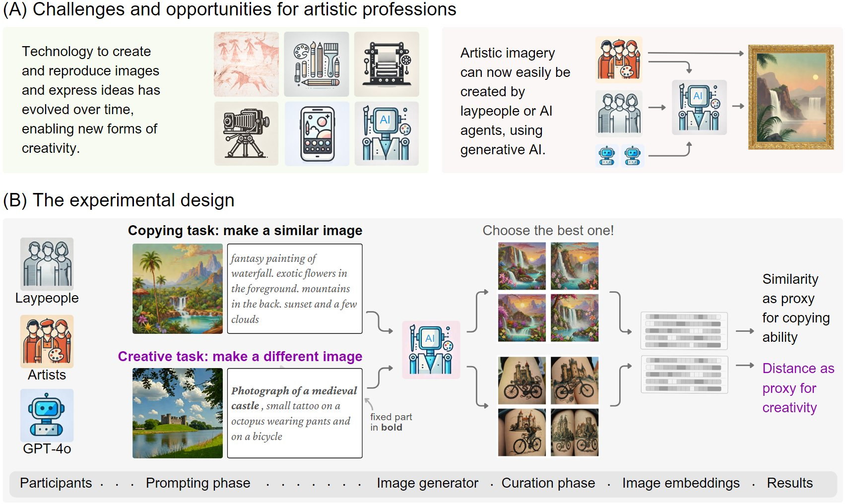Image resolution: width=845 pixels, height=504 pixels.
Task: Click the cave painting icon
Action: pyautogui.click(x=246, y=64)
